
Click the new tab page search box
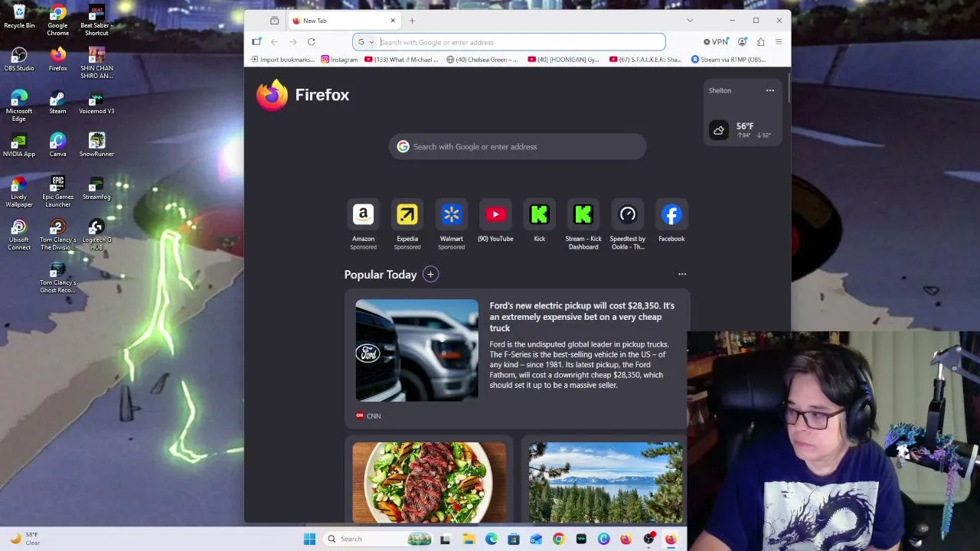coord(518,147)
